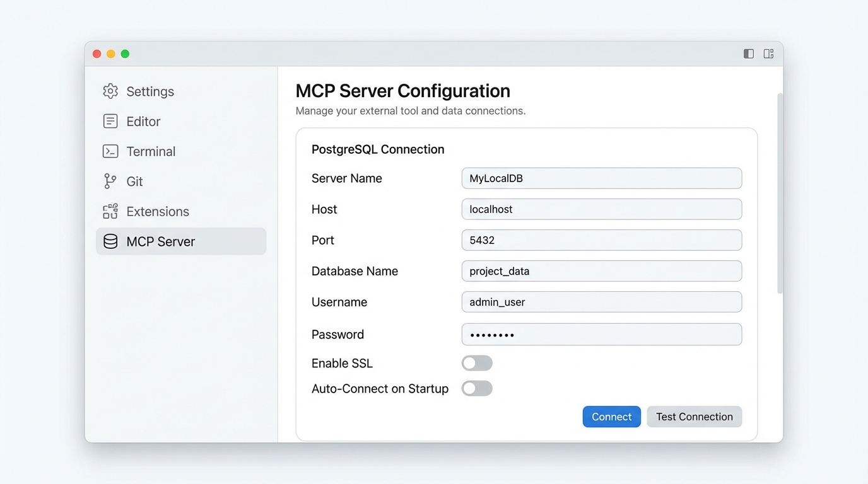The height and width of the screenshot is (484, 868).
Task: Toggle the left sidebar panel icon
Action: (748, 54)
